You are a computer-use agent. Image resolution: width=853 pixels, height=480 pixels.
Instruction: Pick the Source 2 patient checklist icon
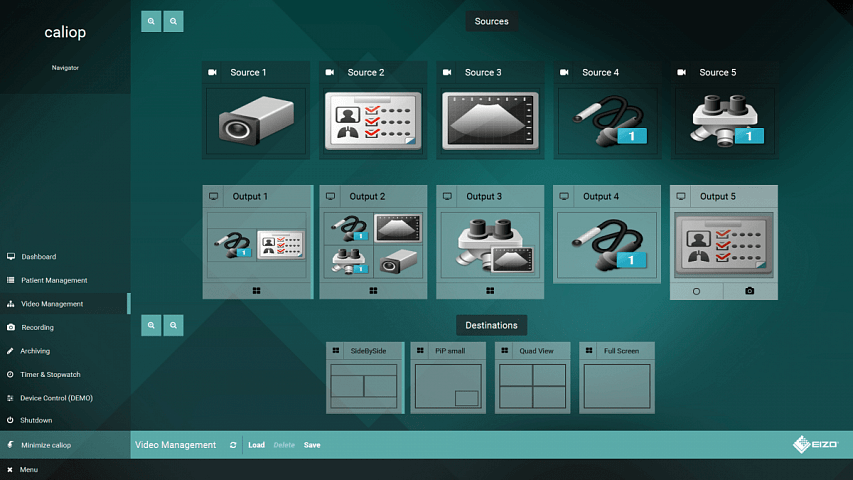pos(373,121)
